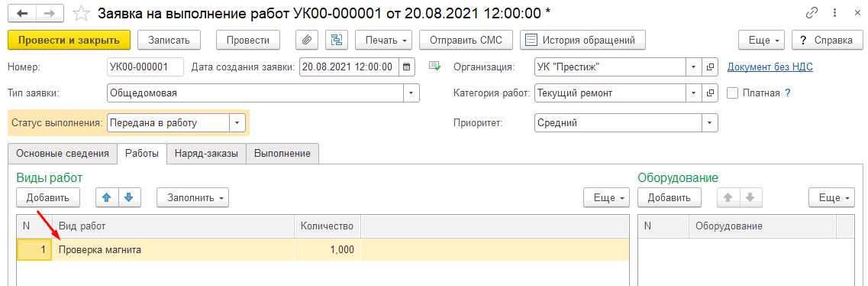The image size is (868, 286).
Task: Open the Заполнить dropdown in Виды работ
Action: click(192, 197)
